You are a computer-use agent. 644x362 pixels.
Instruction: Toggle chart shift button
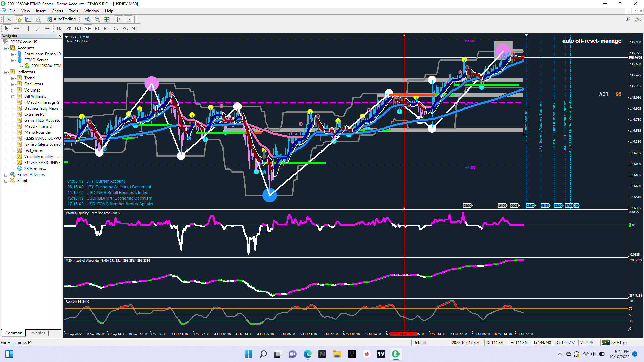tap(128, 19)
